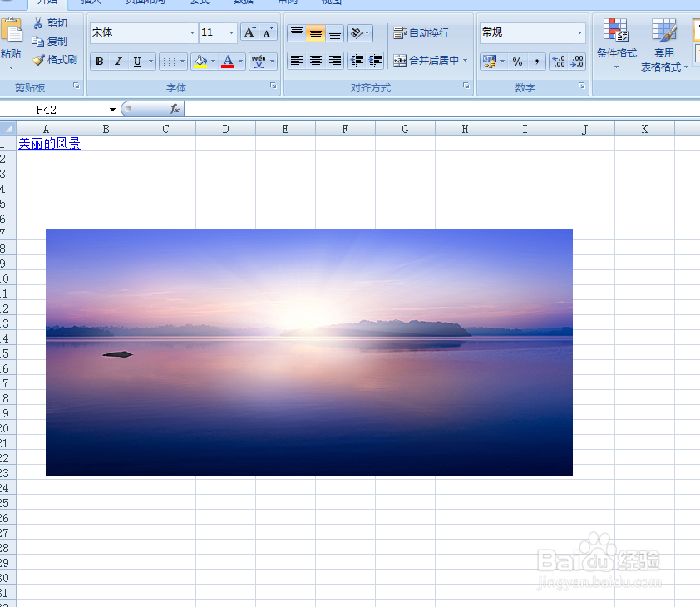
Task: Click Merge and Center (合并后居中)
Action: pos(426,61)
